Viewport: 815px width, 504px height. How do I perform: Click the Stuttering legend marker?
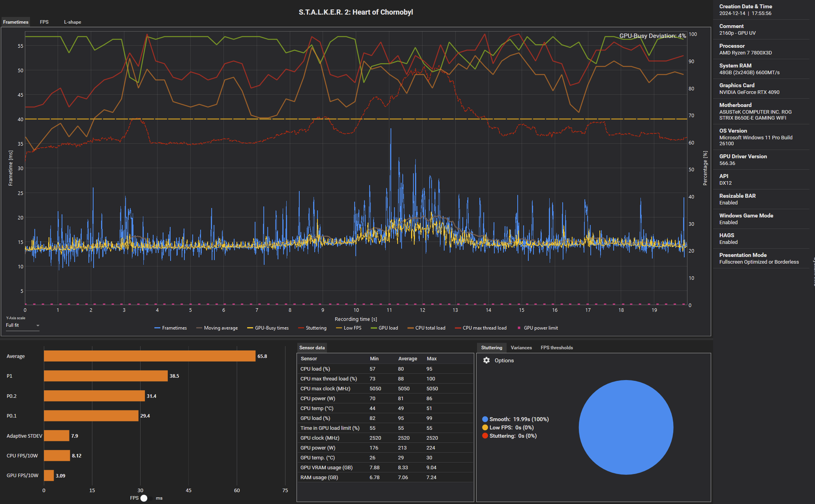pos(301,328)
